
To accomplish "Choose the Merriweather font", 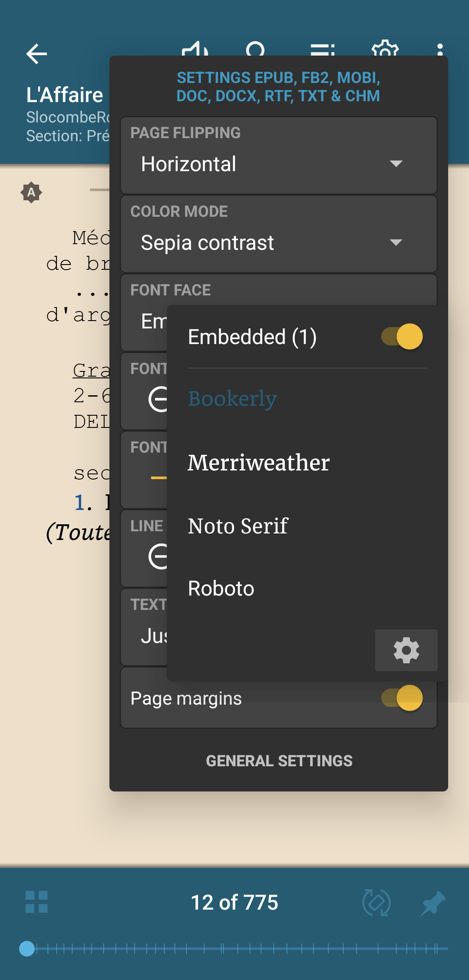I will [x=258, y=463].
